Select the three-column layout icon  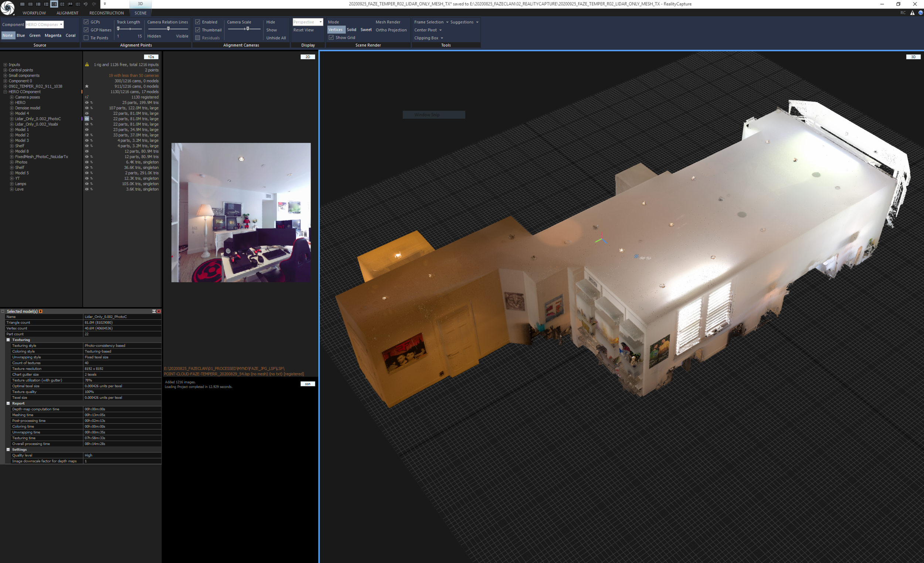click(x=30, y=4)
